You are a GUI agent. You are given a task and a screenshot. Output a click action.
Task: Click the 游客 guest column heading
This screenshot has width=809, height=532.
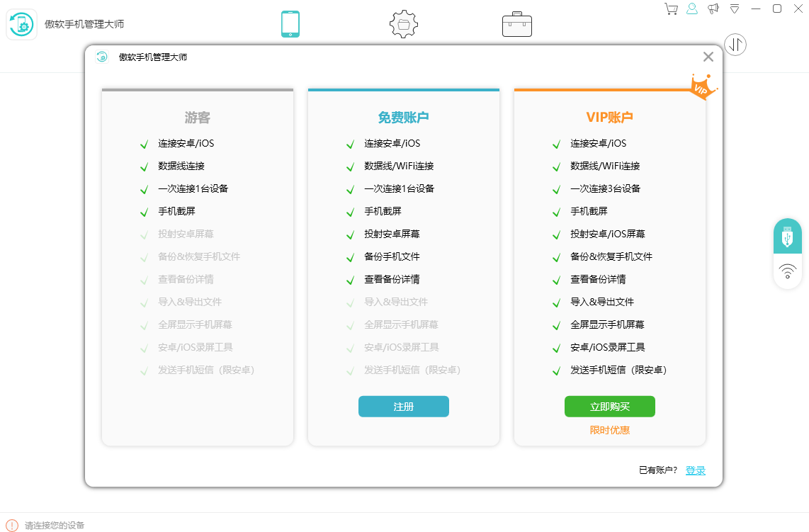click(x=198, y=118)
